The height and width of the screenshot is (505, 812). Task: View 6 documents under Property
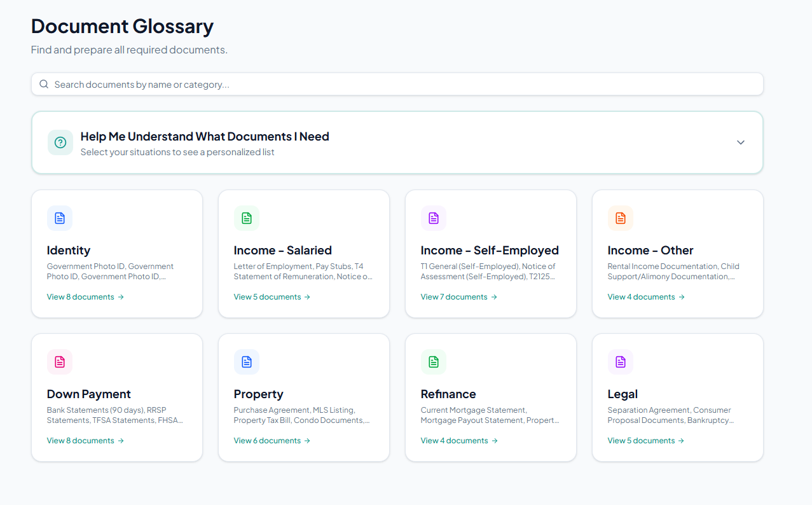point(272,440)
